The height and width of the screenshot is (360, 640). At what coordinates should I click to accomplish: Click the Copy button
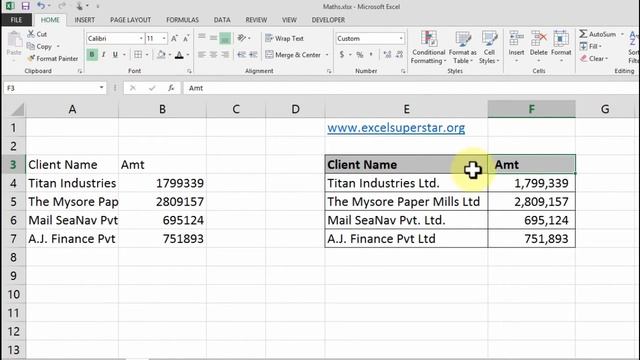(39, 47)
